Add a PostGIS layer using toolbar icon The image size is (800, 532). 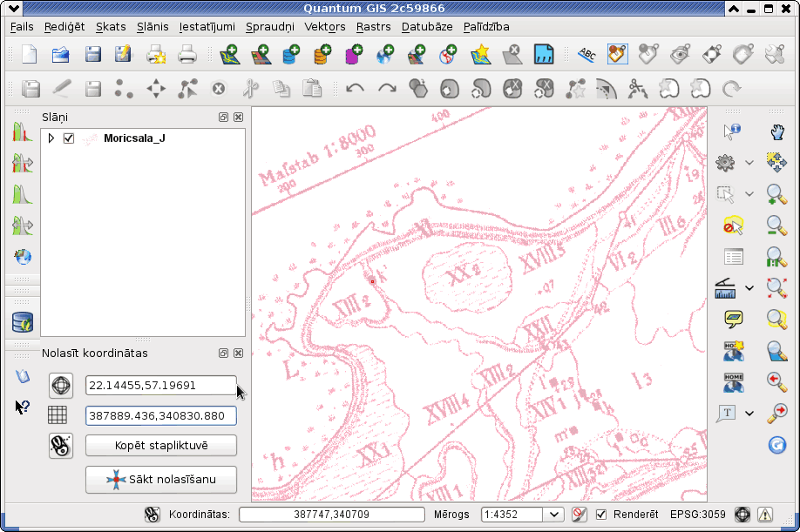(x=291, y=54)
